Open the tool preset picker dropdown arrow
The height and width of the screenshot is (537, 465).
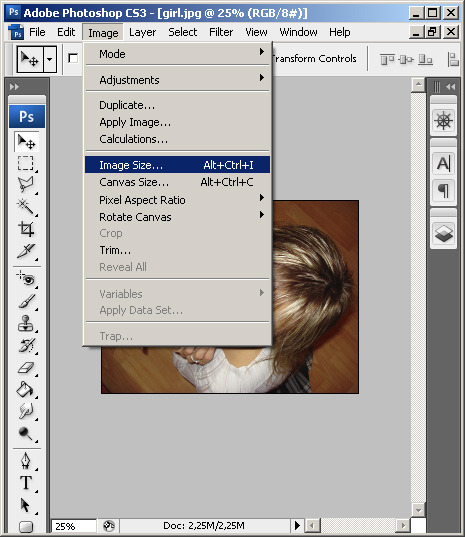50,59
